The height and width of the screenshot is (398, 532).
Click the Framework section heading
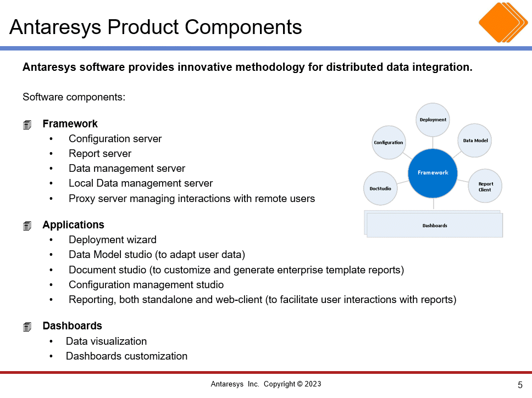tap(70, 124)
